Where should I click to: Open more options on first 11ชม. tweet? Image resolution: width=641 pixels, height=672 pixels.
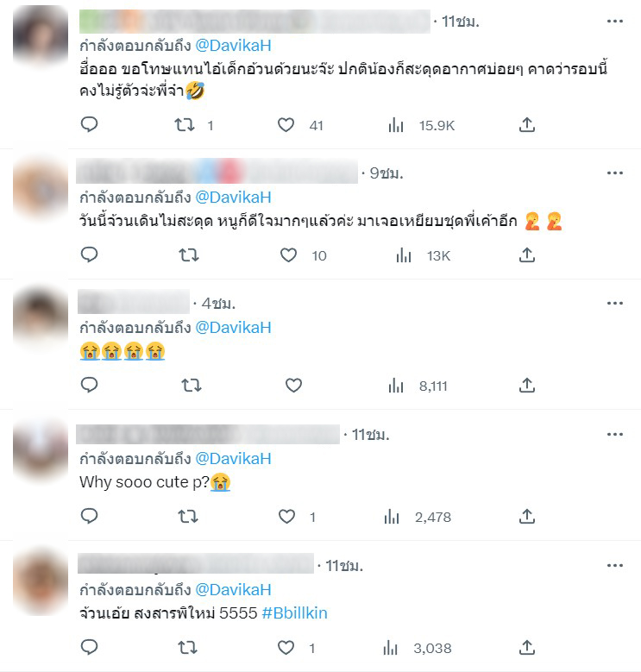coord(615,21)
